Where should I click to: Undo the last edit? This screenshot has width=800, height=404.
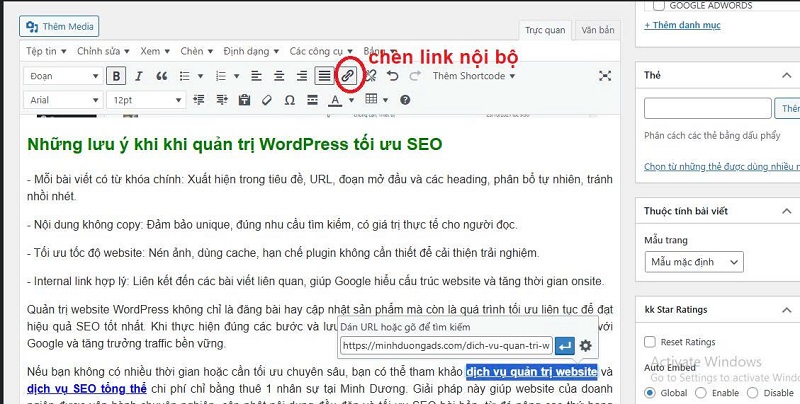(x=392, y=76)
